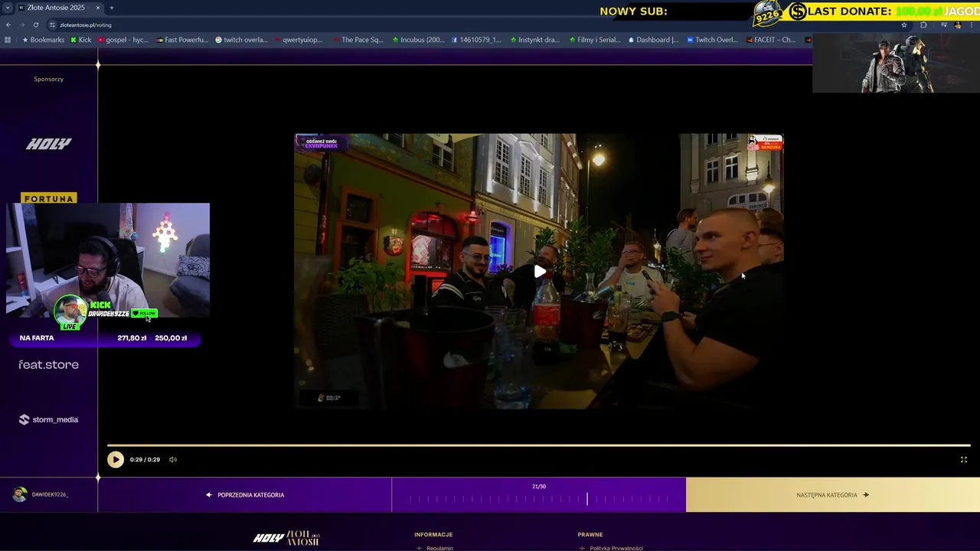Open the feat.store sponsor link

[49, 365]
